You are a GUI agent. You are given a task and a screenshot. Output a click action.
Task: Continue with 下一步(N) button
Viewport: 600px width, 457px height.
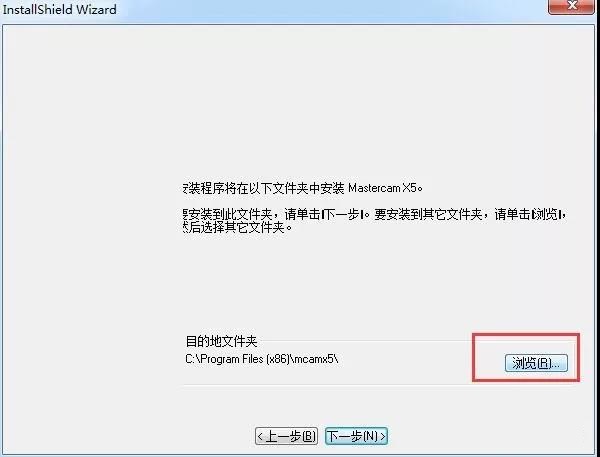pyautogui.click(x=356, y=436)
